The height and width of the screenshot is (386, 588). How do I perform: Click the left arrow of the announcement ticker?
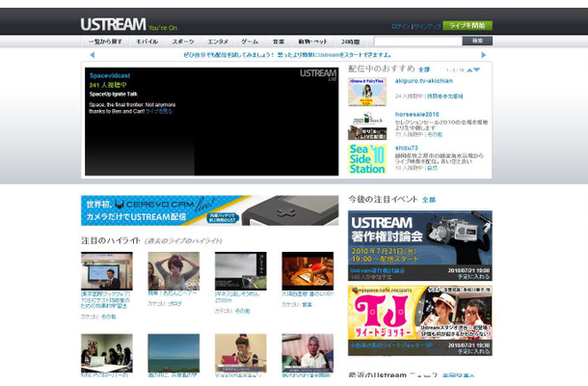coord(93,55)
